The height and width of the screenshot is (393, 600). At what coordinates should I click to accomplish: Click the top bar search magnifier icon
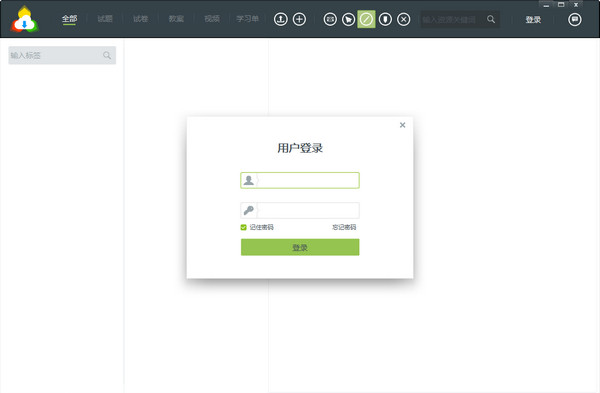(491, 19)
